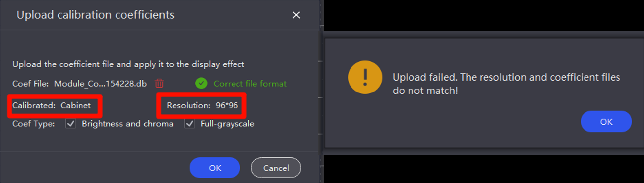Click the Coef Type label
The image size is (644, 183).
(x=34, y=124)
